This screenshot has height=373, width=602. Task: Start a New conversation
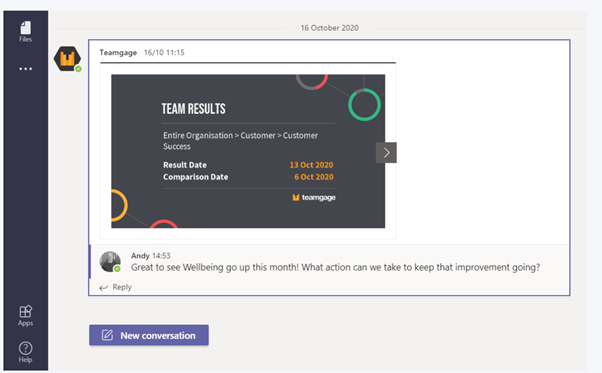pos(149,335)
